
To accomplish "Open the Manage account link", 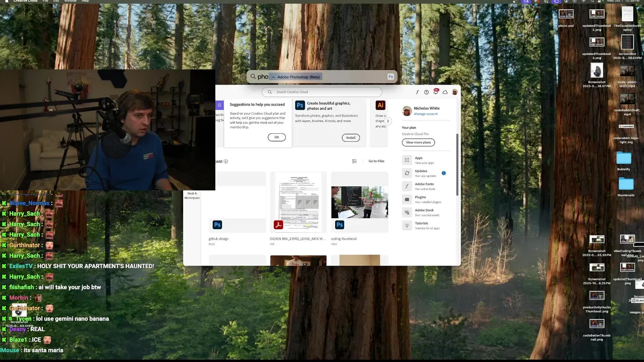I will [426, 114].
